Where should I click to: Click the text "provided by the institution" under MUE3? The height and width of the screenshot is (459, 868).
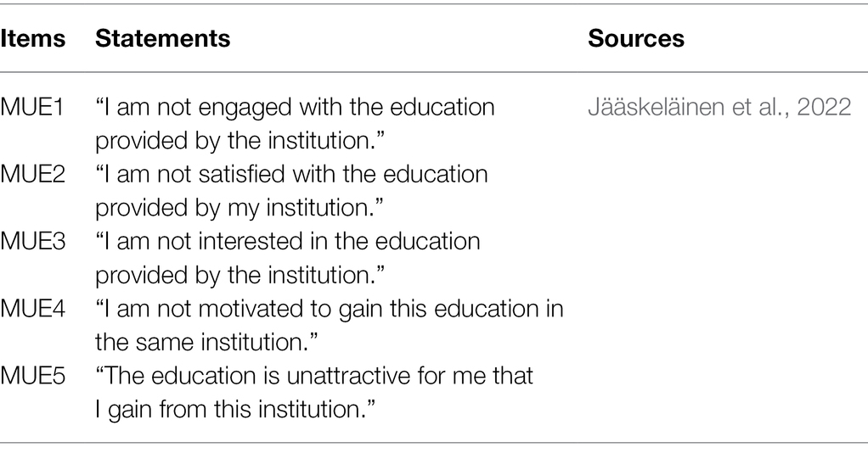click(x=240, y=276)
